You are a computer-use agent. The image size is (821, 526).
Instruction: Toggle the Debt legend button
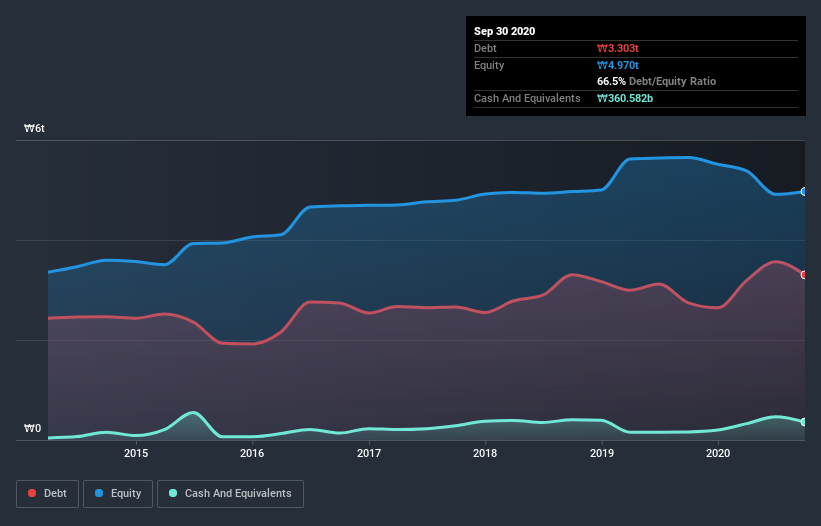[x=47, y=494]
